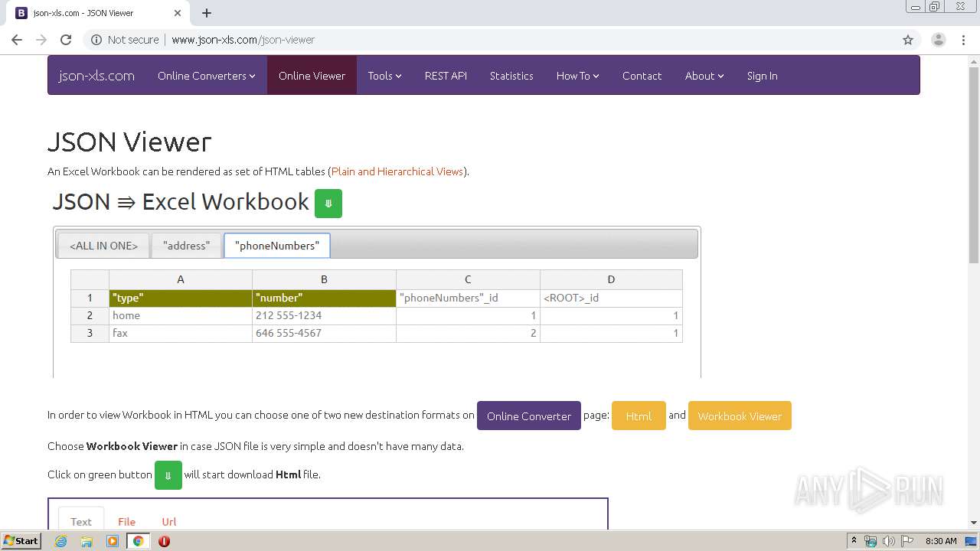This screenshot has height=551, width=980.
Task: Open Chrome menu with three dots
Action: click(964, 40)
